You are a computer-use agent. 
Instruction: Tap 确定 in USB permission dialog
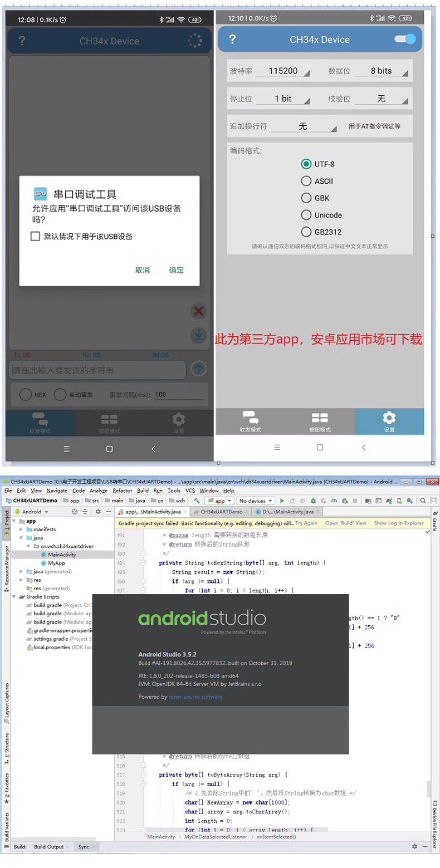(x=177, y=270)
